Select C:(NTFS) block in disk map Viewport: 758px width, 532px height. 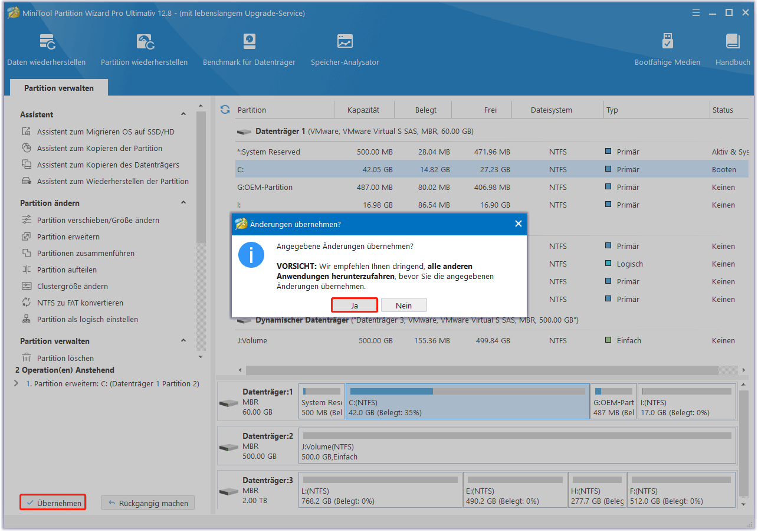[x=468, y=402]
